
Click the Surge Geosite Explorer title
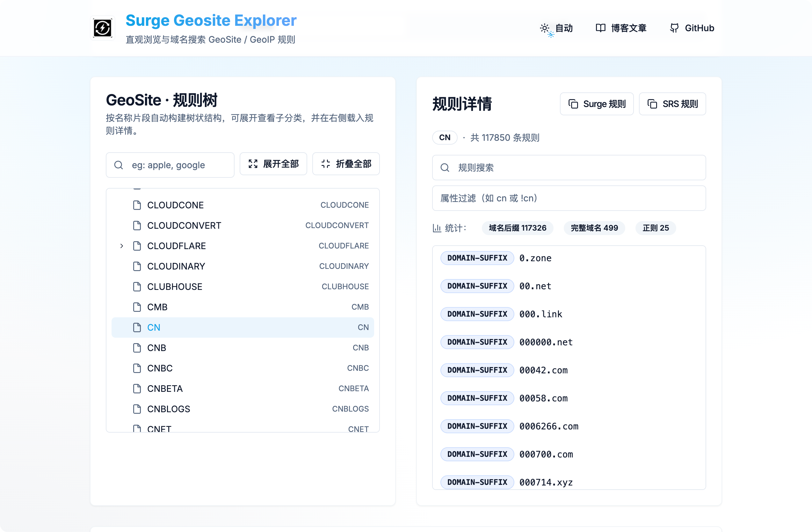[x=211, y=20]
